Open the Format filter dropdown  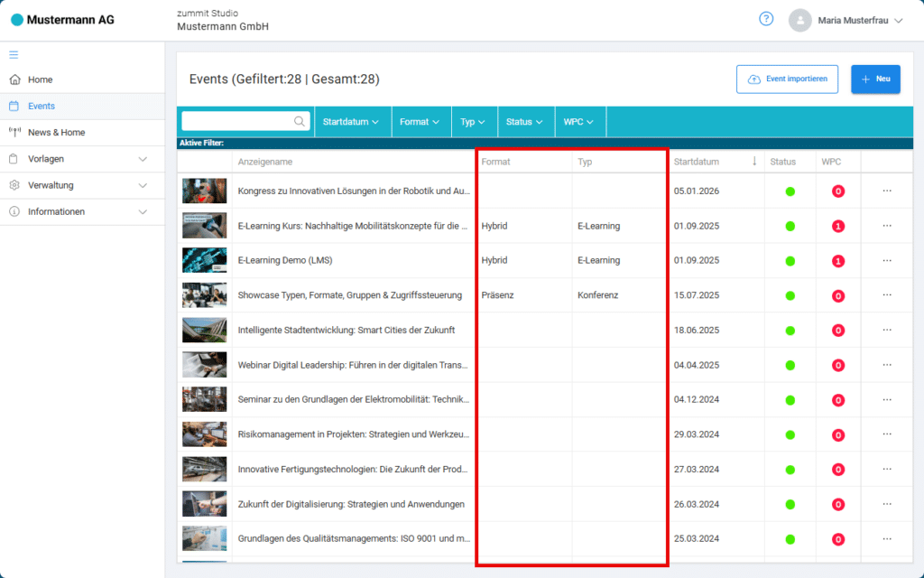click(420, 122)
